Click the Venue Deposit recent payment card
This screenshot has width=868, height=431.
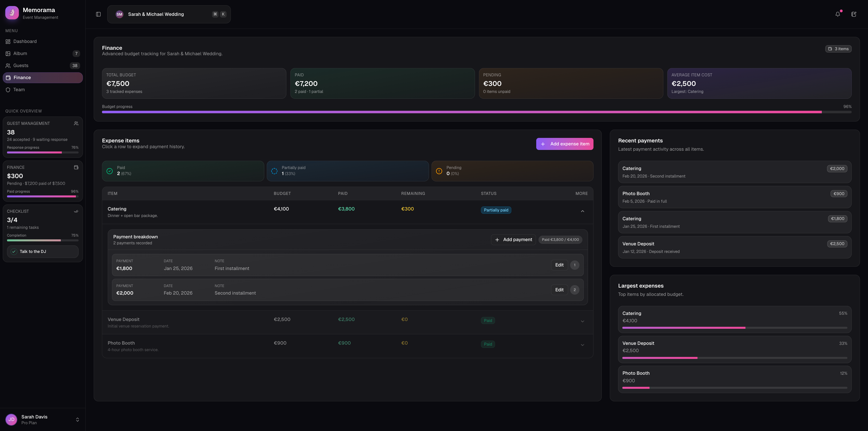[735, 247]
